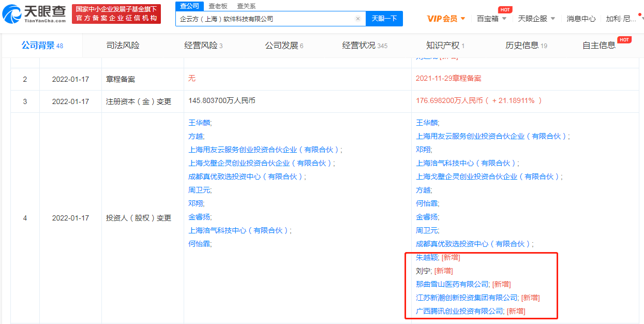
Task: Open 上海涪气科技中心 in the after-change list
Action: (x=467, y=163)
